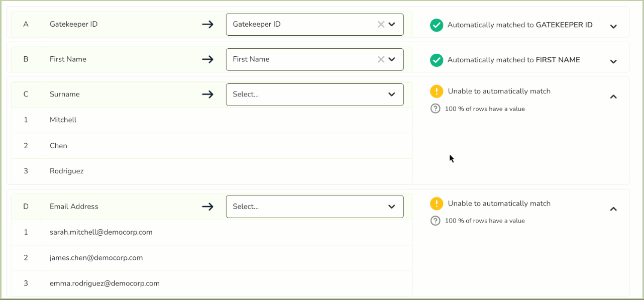Viewport: 644px width, 300px height.
Task: Clear the Gatekeeper ID mapping selection
Action: tap(381, 24)
